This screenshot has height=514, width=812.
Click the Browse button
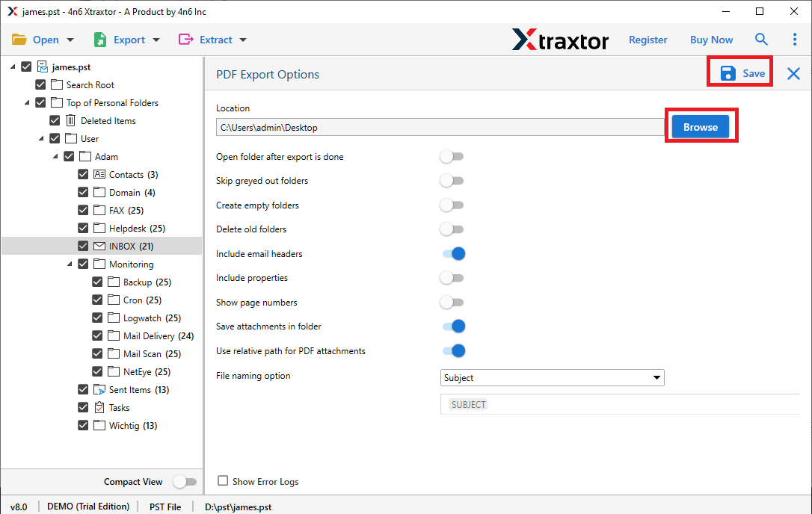pos(700,127)
